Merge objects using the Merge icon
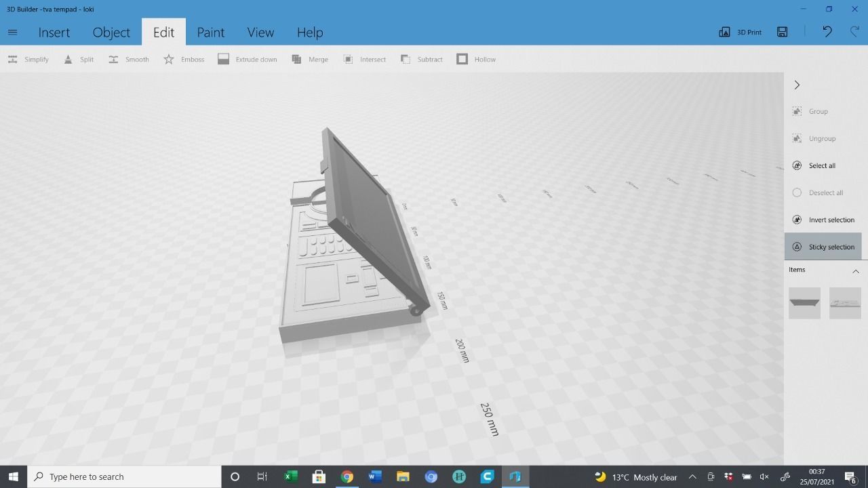The width and height of the screenshot is (868, 488). pos(296,60)
